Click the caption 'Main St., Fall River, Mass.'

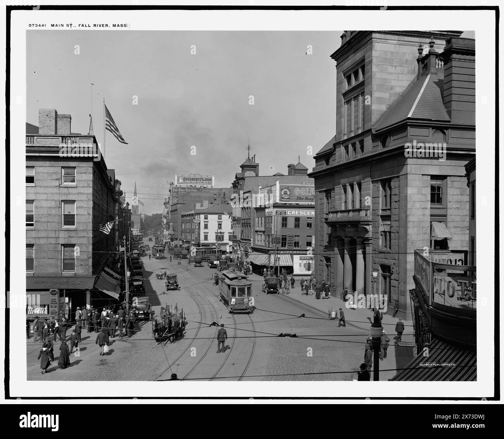90,26
